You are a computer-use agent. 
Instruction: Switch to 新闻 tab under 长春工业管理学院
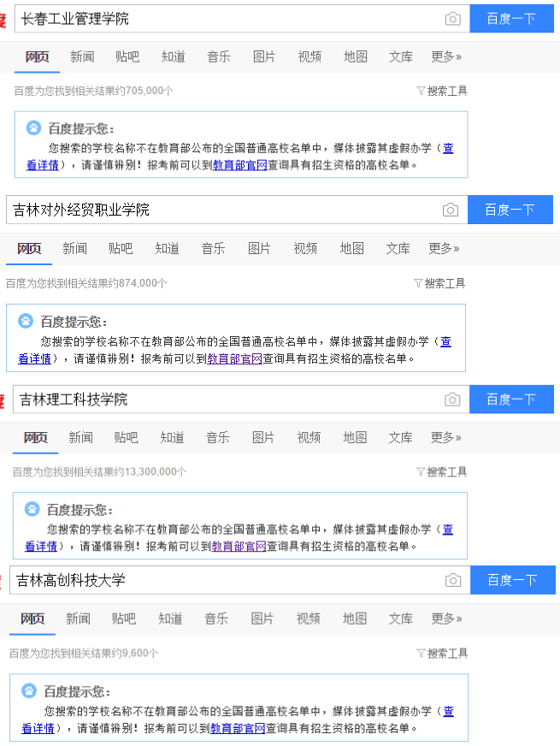82,57
